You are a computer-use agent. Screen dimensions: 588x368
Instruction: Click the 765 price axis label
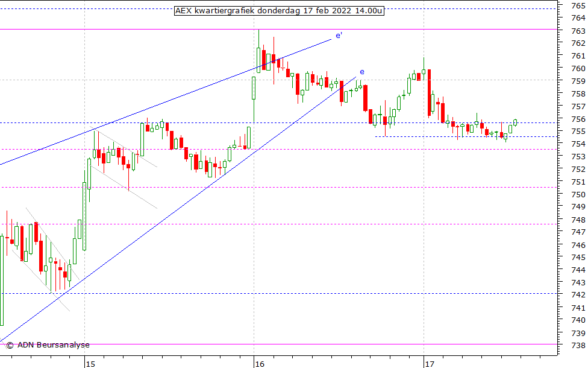(x=578, y=5)
